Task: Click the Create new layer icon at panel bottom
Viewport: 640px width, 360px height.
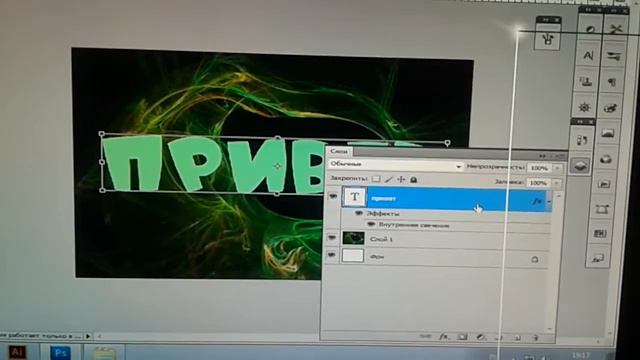Action: click(x=518, y=337)
